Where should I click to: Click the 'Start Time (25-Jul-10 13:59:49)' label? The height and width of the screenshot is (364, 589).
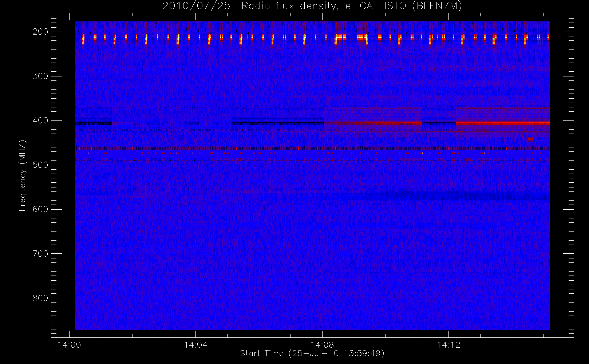[312, 353]
